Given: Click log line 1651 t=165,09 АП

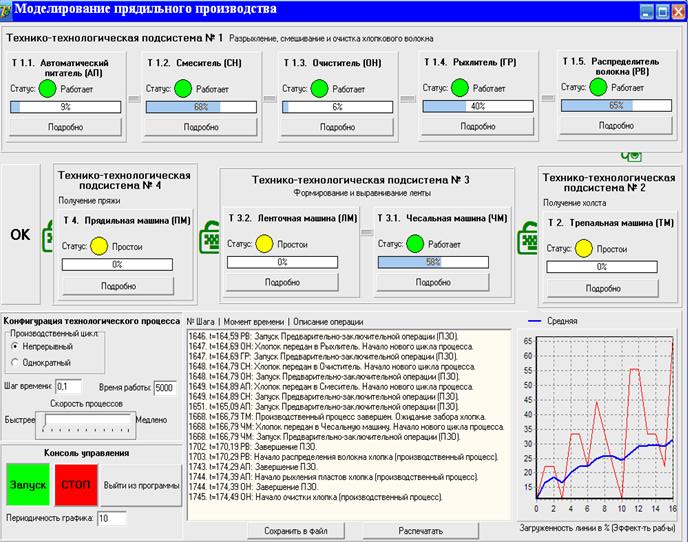Looking at the screenshot, I should (324, 407).
